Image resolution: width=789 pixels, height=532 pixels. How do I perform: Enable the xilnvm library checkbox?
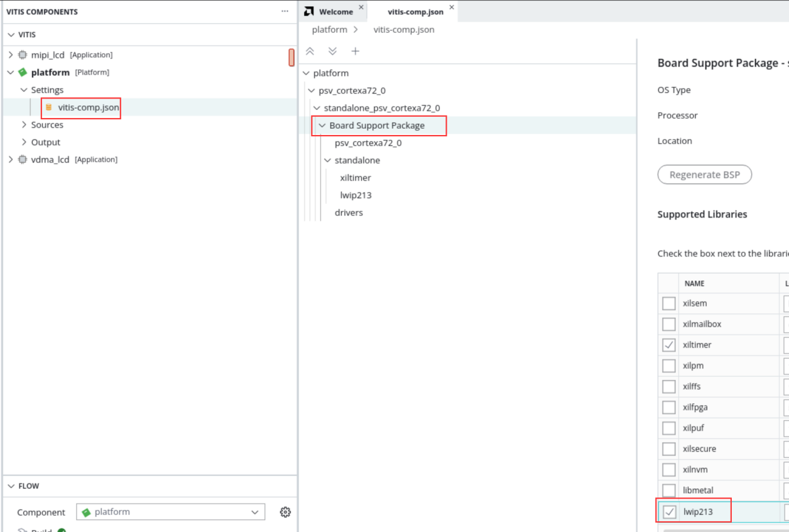[x=669, y=469]
